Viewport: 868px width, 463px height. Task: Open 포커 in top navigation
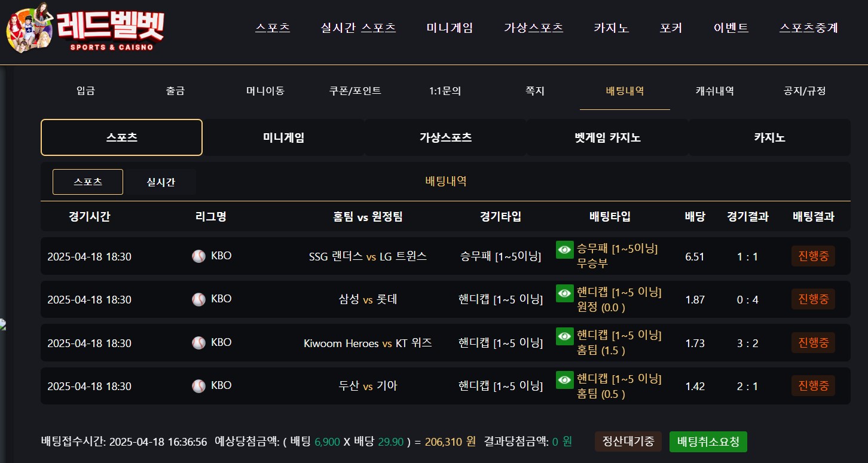coord(671,27)
